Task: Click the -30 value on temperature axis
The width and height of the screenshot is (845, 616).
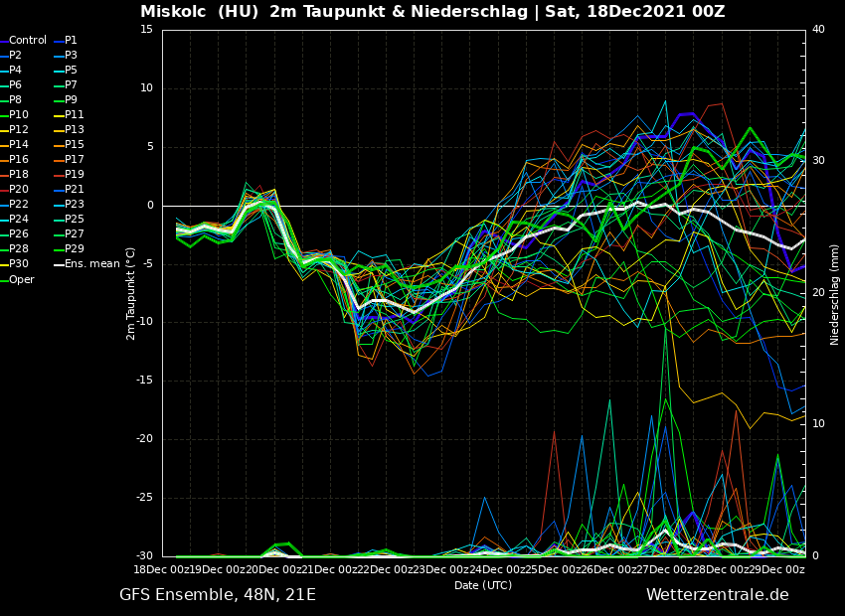Action: (145, 556)
